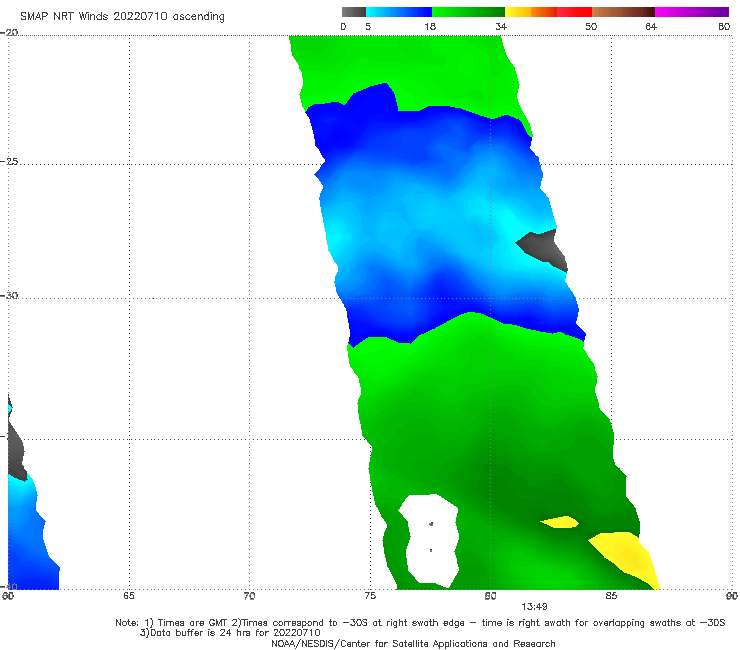Screen dimensions: 740x650
Task: Click the green 18-34 segment of the color bar
Action: click(468, 12)
